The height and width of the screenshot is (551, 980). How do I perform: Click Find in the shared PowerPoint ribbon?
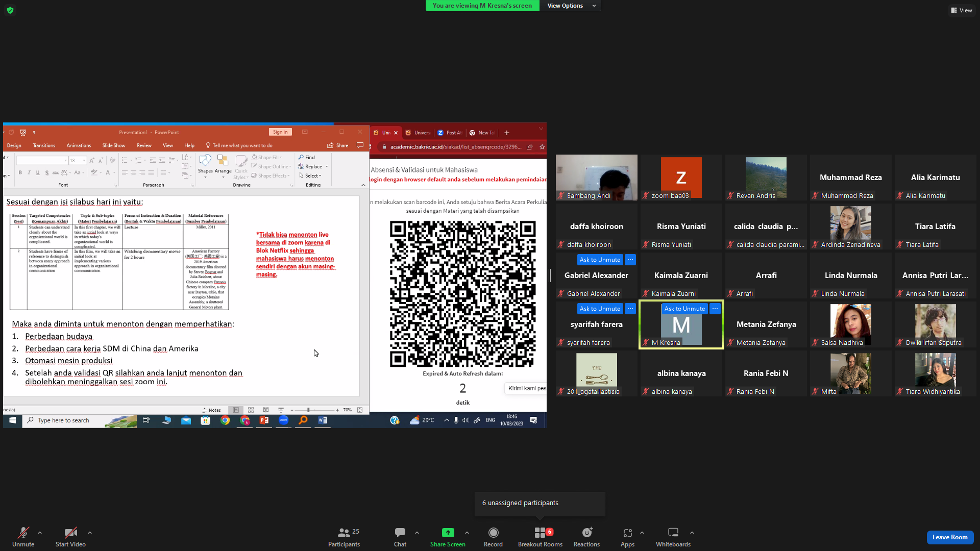point(307,157)
